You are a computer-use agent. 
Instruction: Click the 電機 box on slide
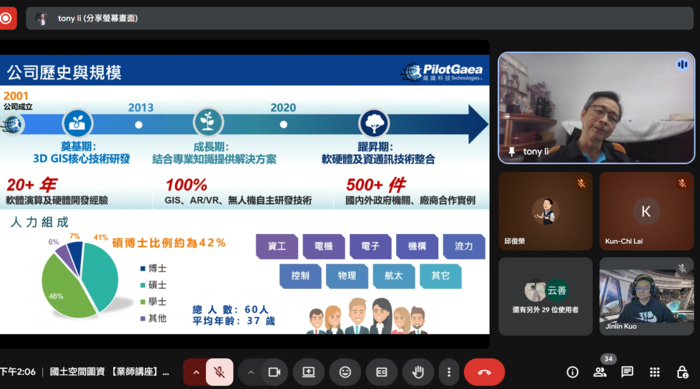pyautogui.click(x=324, y=247)
